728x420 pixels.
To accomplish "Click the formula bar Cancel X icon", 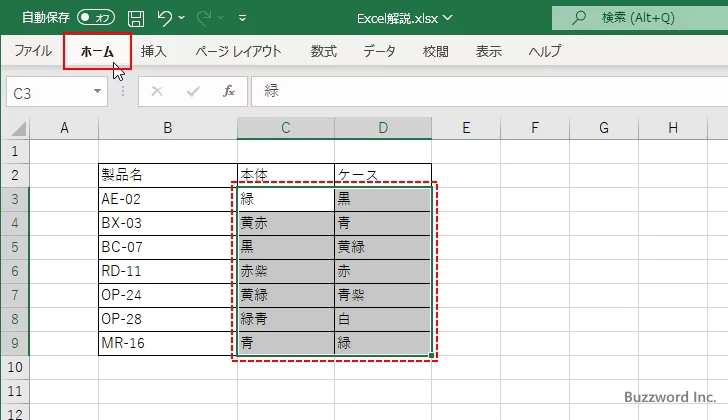I will 157,91.
